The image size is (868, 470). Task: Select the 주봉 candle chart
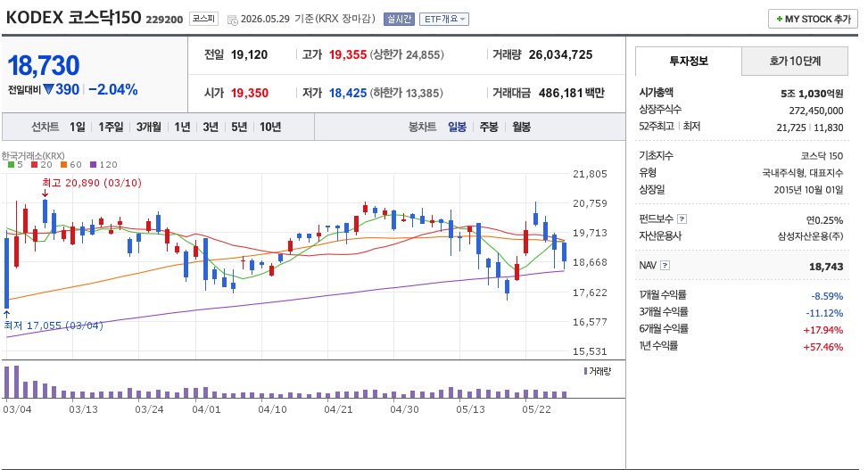(x=489, y=127)
